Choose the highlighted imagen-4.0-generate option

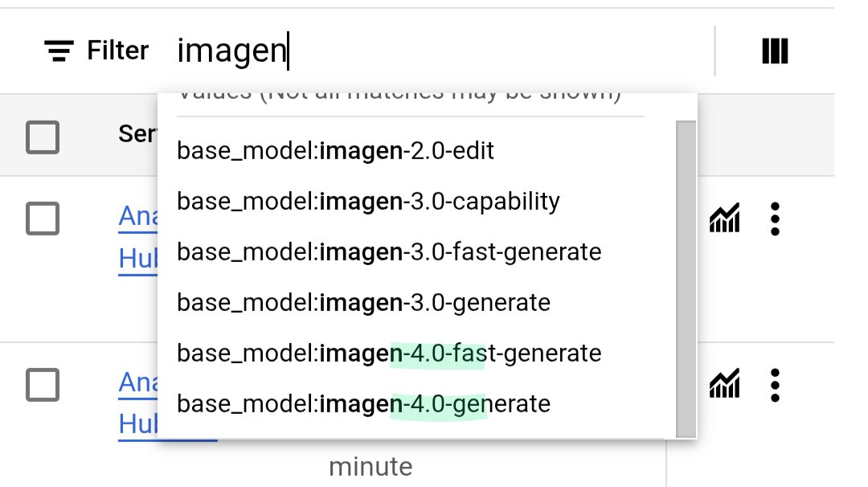point(362,403)
